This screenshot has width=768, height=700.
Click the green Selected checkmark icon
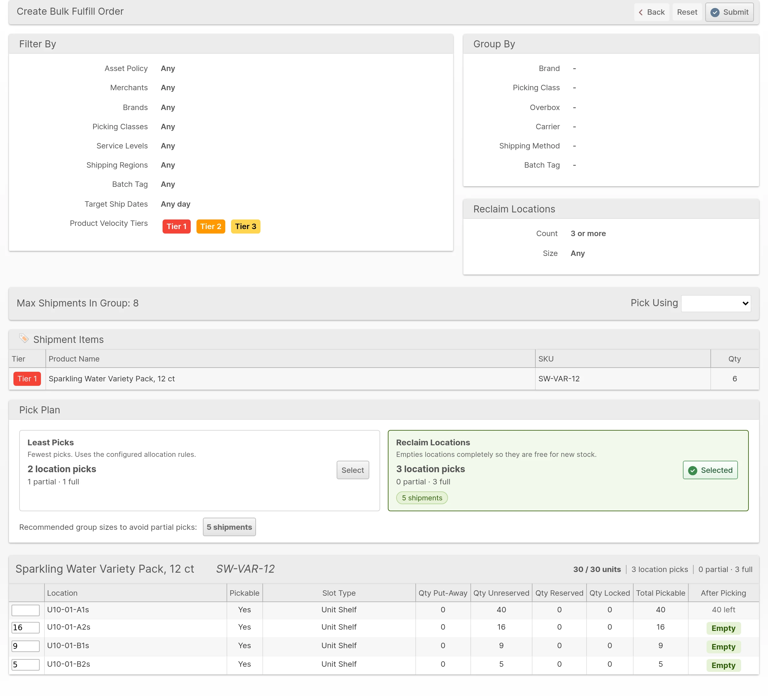pyautogui.click(x=692, y=470)
